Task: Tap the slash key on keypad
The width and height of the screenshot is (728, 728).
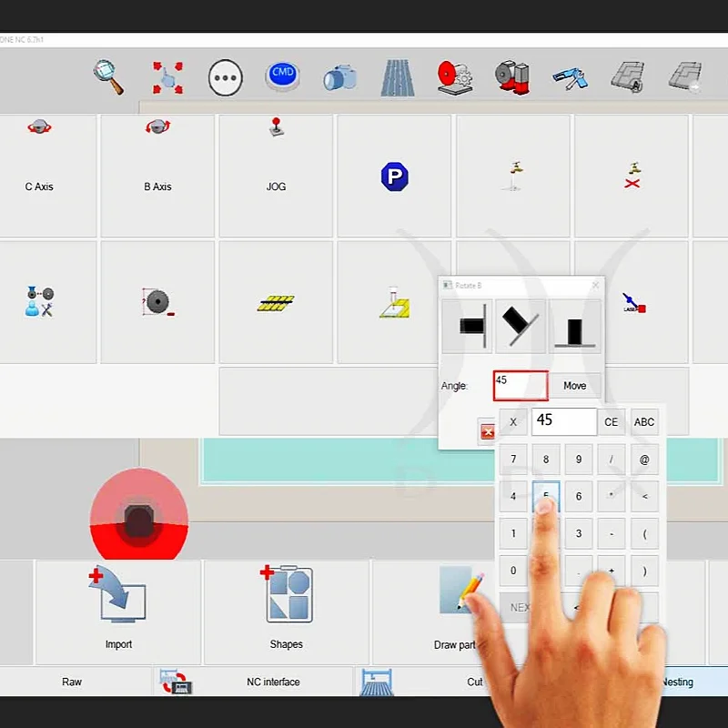Action: click(611, 460)
